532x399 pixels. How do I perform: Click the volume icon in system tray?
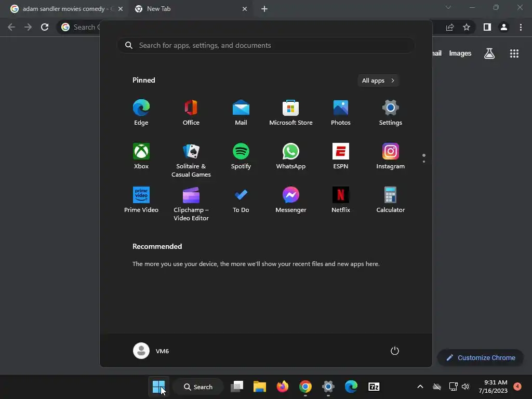pyautogui.click(x=465, y=387)
